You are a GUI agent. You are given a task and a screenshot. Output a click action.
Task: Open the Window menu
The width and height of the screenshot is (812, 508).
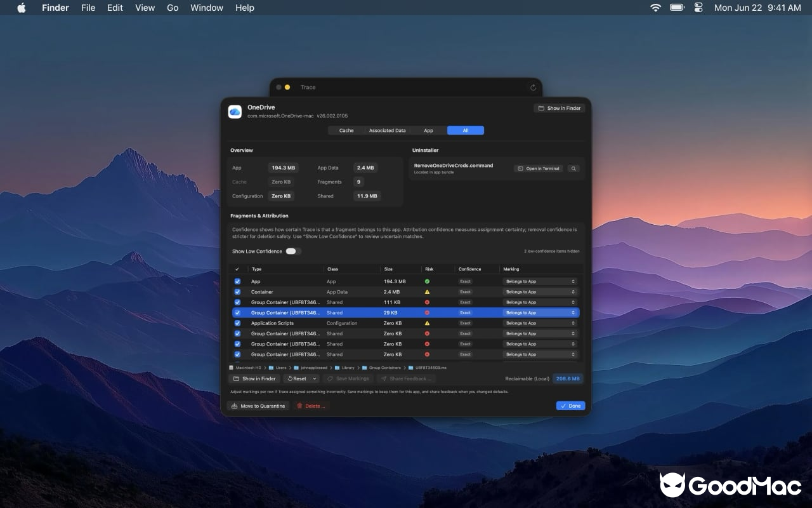tap(207, 8)
